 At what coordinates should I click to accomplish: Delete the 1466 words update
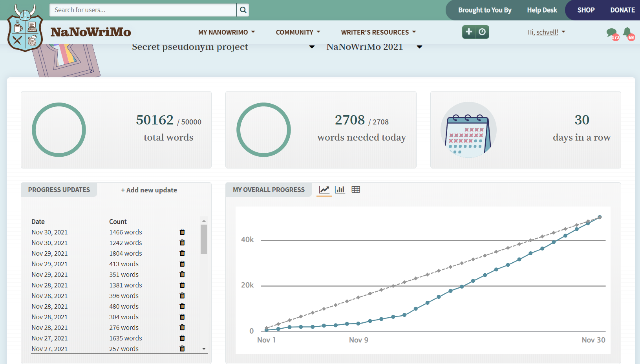coord(182,232)
